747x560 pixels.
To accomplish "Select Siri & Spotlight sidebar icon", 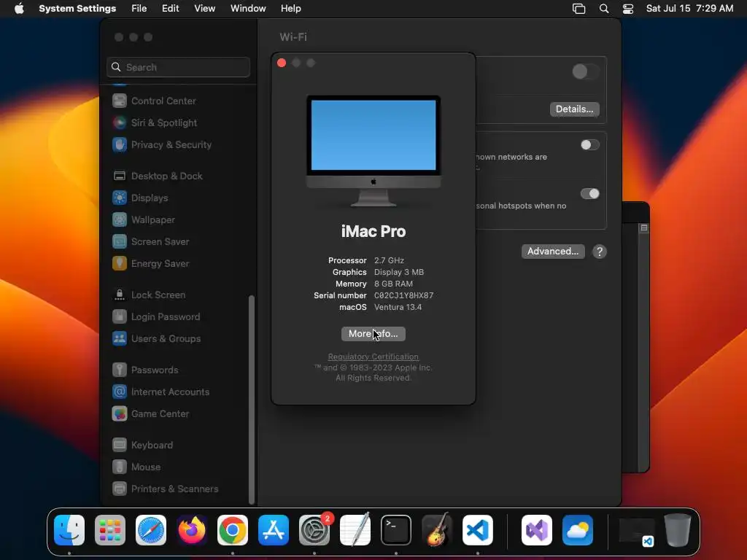I will 120,122.
